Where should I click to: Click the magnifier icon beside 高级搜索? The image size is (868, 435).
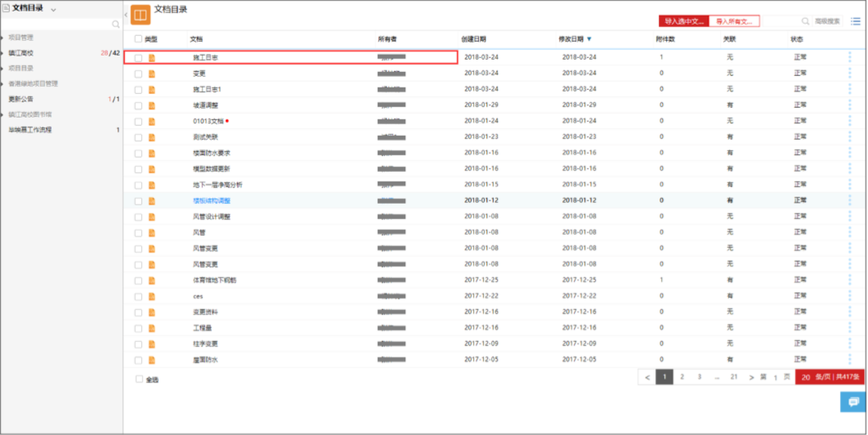(x=805, y=21)
